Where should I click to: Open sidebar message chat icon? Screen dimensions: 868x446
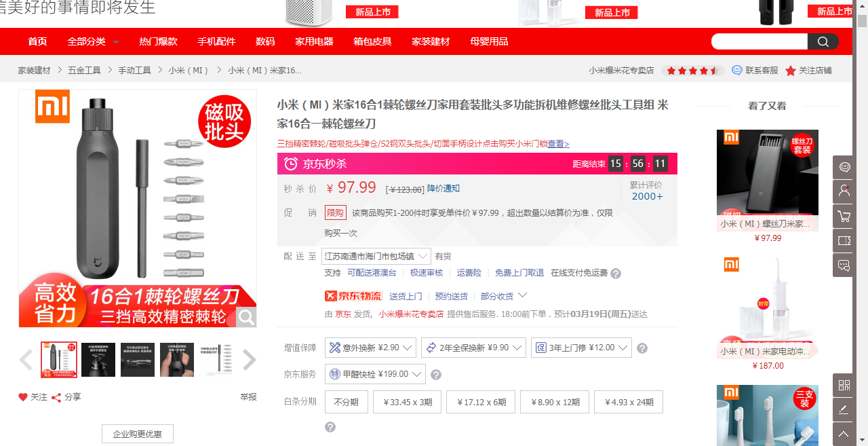coord(844,265)
